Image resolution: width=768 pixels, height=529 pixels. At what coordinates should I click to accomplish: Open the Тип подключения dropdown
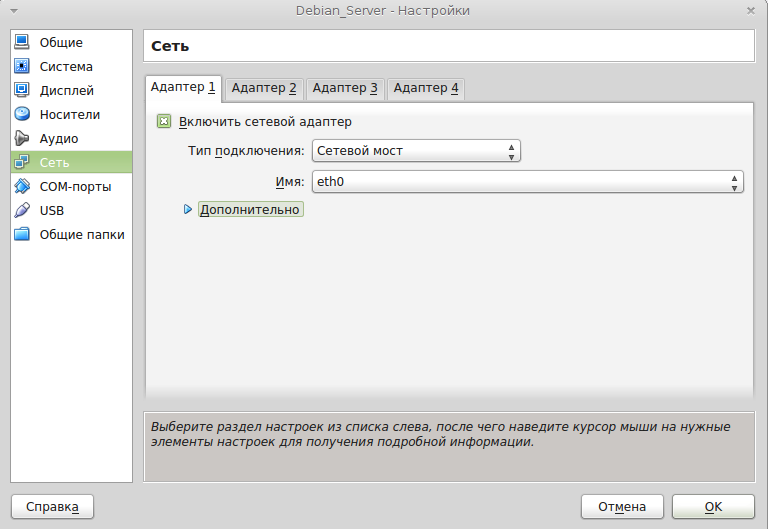point(416,151)
